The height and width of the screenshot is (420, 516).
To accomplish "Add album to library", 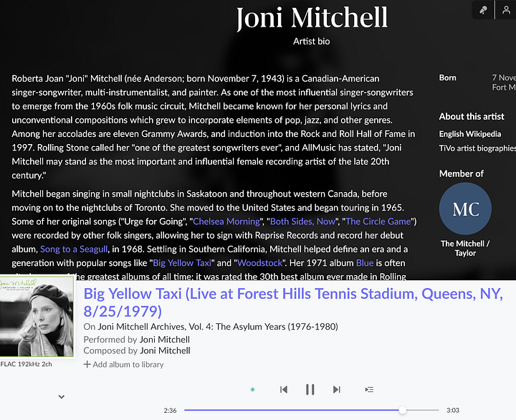I will 123,364.
